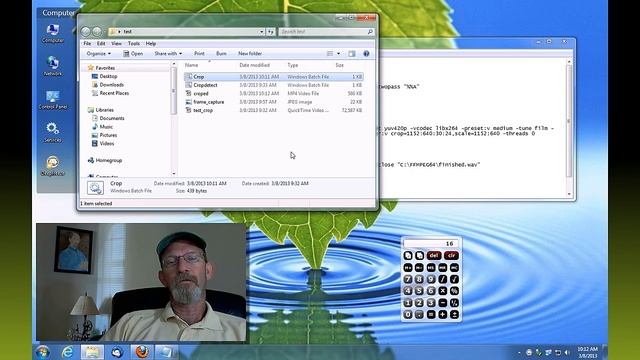The image size is (640, 360).
Task: Click calculator square root key
Action: [454, 279]
